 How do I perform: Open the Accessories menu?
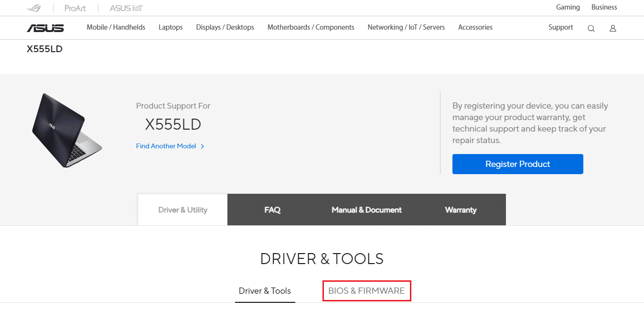tap(475, 27)
